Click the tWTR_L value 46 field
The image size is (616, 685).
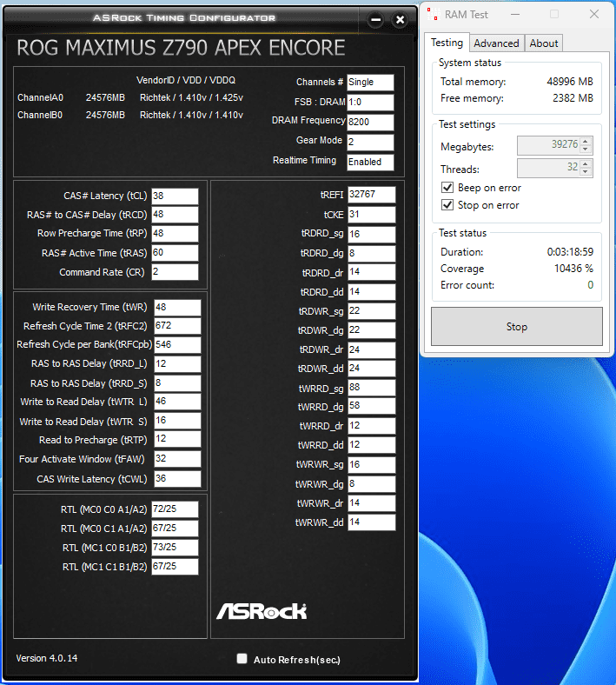pos(178,402)
